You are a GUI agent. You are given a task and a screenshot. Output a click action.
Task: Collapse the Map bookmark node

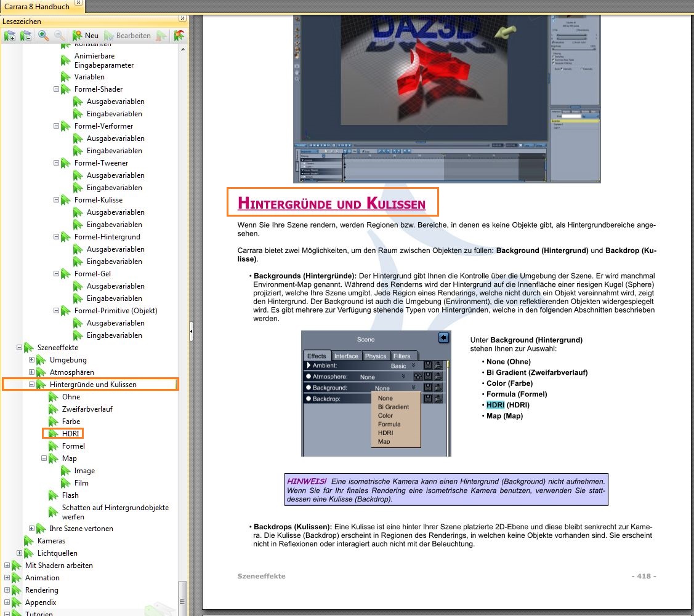[x=44, y=458]
